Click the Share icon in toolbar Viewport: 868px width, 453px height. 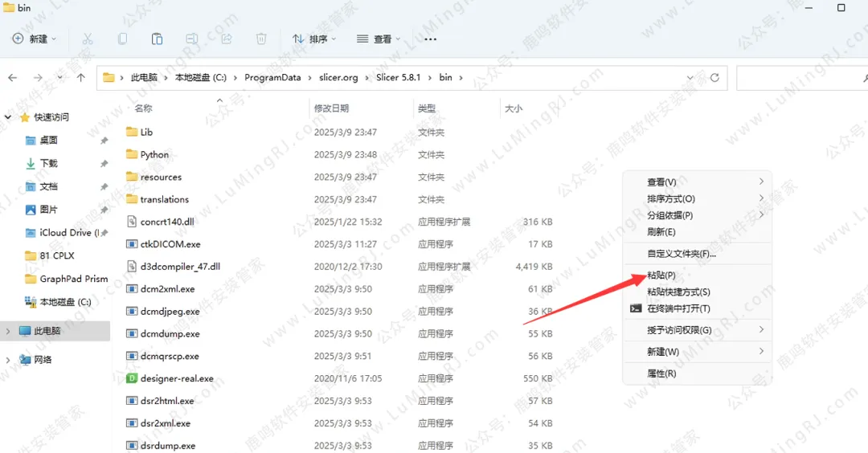click(x=227, y=39)
